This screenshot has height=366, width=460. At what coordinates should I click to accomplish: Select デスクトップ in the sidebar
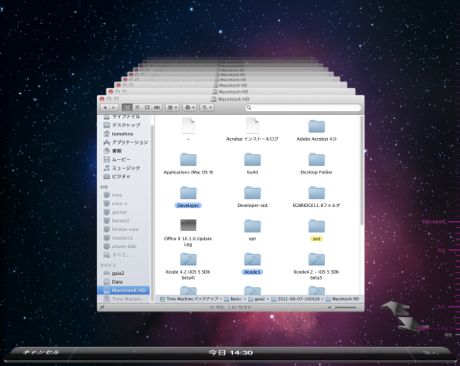[122, 125]
